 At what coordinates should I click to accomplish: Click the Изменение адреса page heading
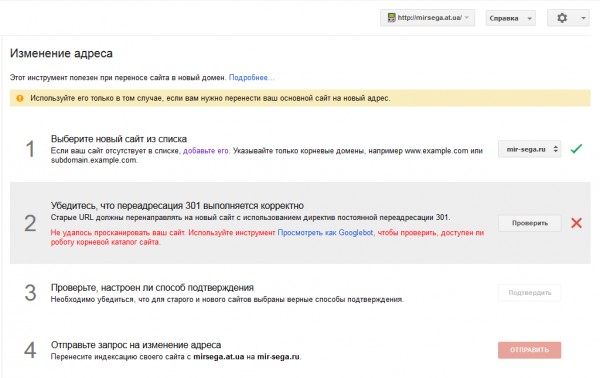[61, 53]
